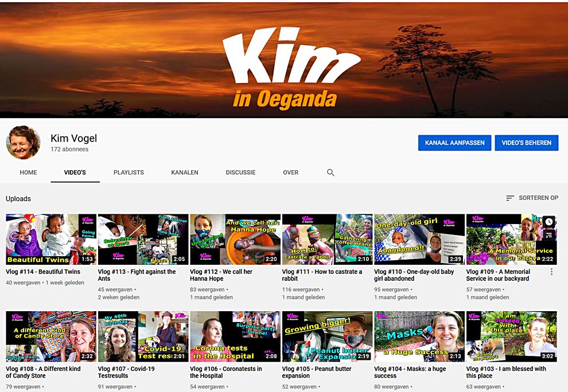Select the VIDEO'S tab

coord(75,173)
